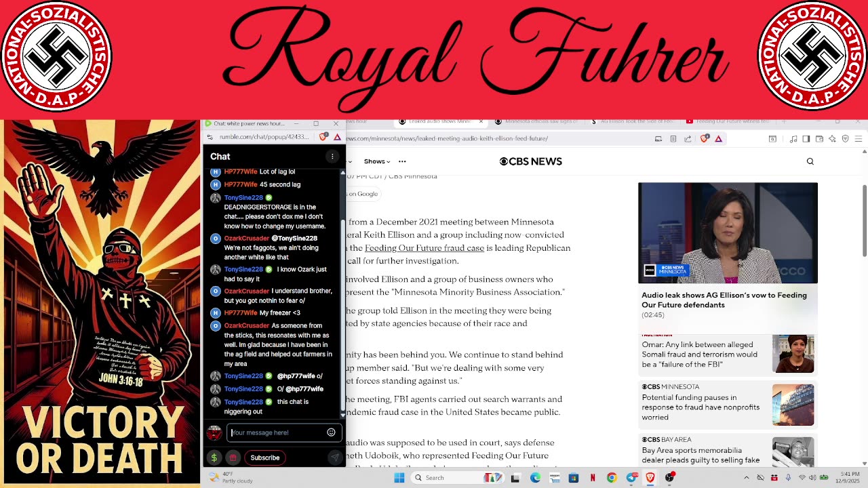Open the Microsoft Store taskbar icon
The height and width of the screenshot is (488, 868).
(574, 478)
